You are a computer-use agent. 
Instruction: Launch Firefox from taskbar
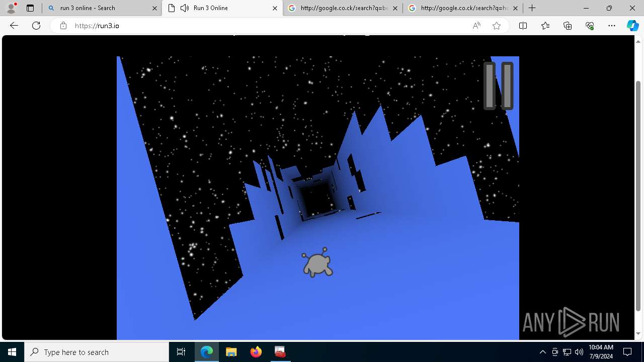click(256, 352)
